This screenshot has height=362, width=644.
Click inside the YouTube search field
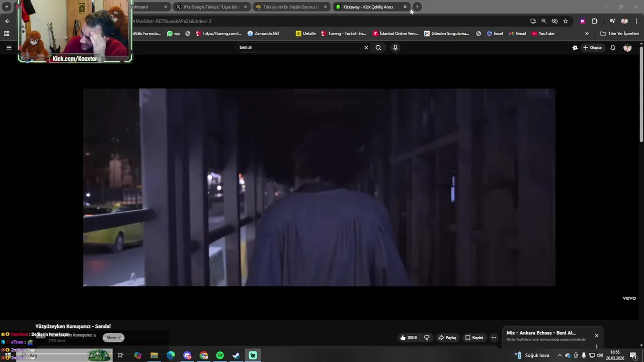tap(300, 47)
